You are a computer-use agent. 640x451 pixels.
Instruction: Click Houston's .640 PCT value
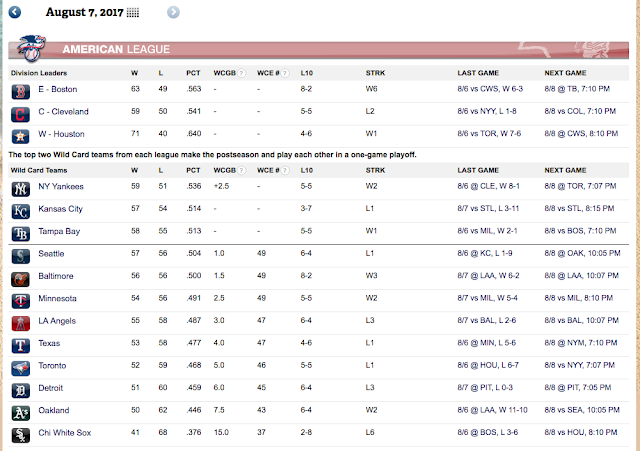click(x=193, y=134)
